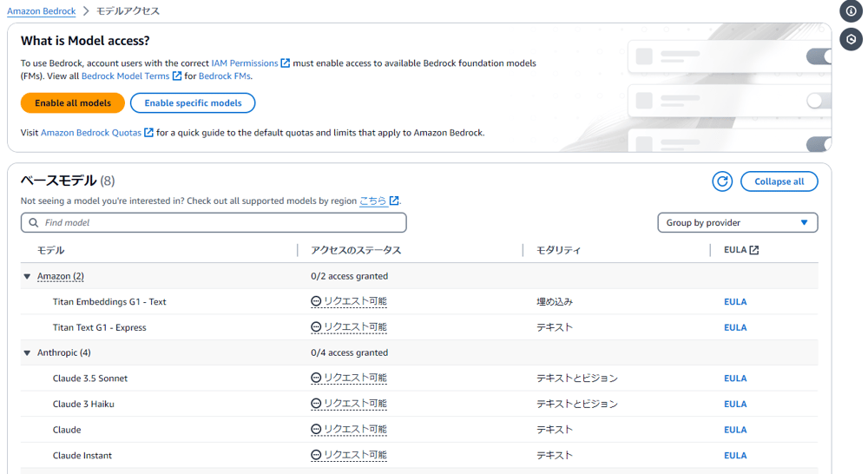Click the status icon for Claude Instant
The width and height of the screenshot is (868, 474).
(x=316, y=455)
